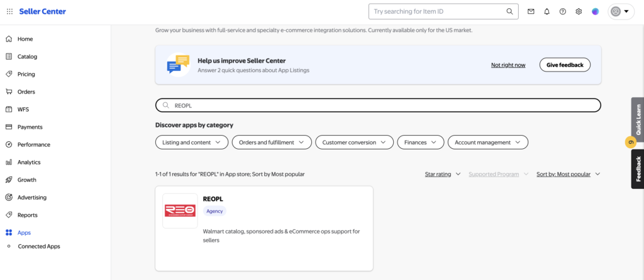Expand Finances category dropdown
644x280 pixels.
point(421,143)
